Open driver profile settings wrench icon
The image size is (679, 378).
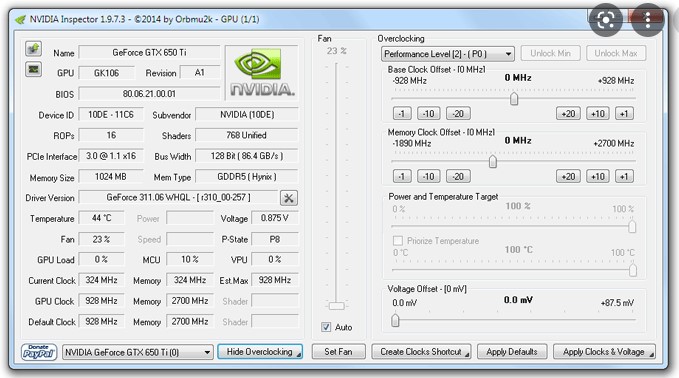[x=288, y=198]
